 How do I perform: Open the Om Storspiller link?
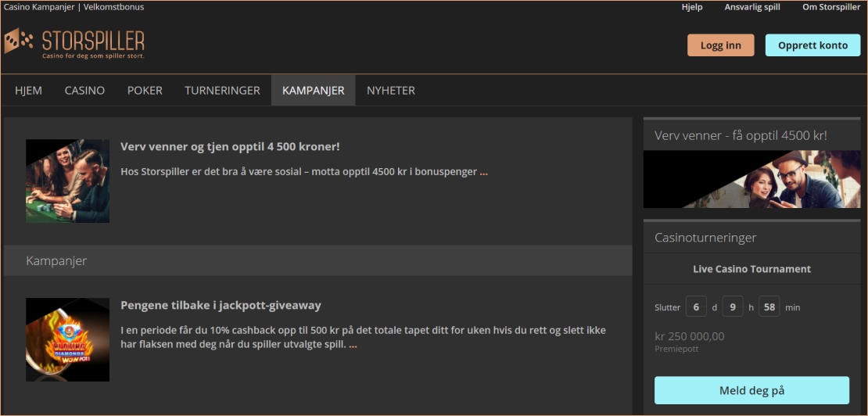click(831, 7)
